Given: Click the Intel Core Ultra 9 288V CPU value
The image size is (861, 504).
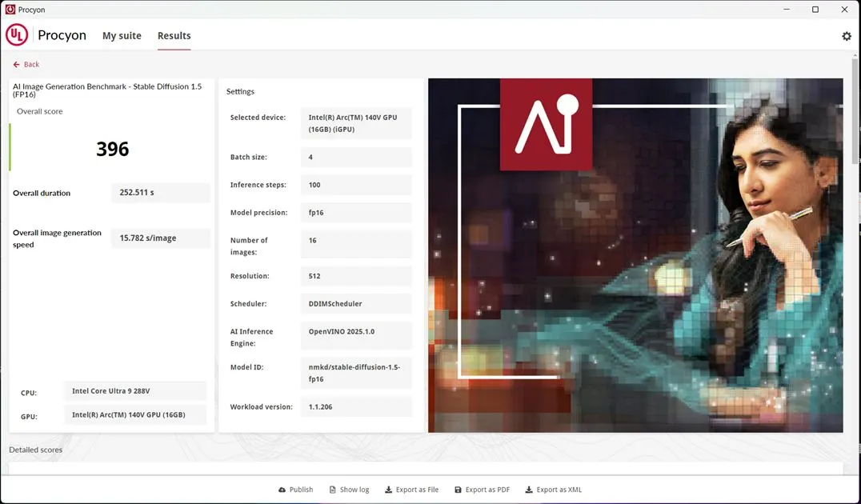Looking at the screenshot, I should (135, 391).
